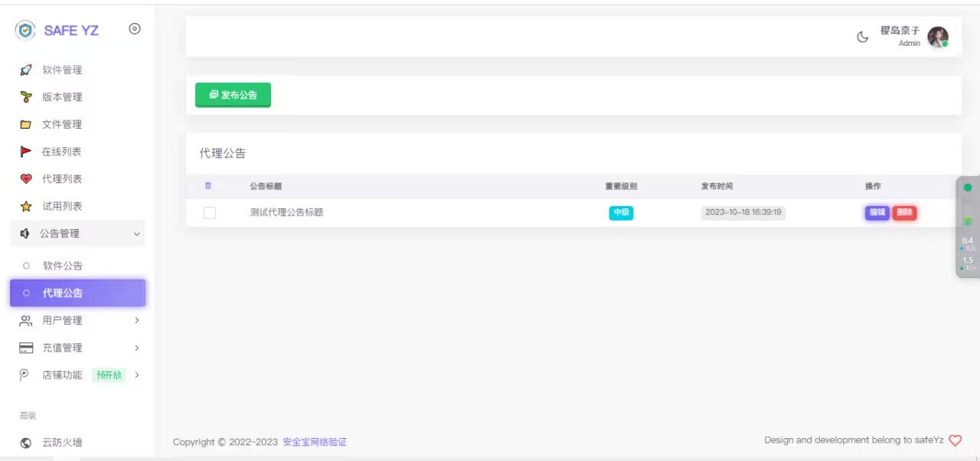Click the trash icon in table header
The image size is (980, 461).
[208, 186]
